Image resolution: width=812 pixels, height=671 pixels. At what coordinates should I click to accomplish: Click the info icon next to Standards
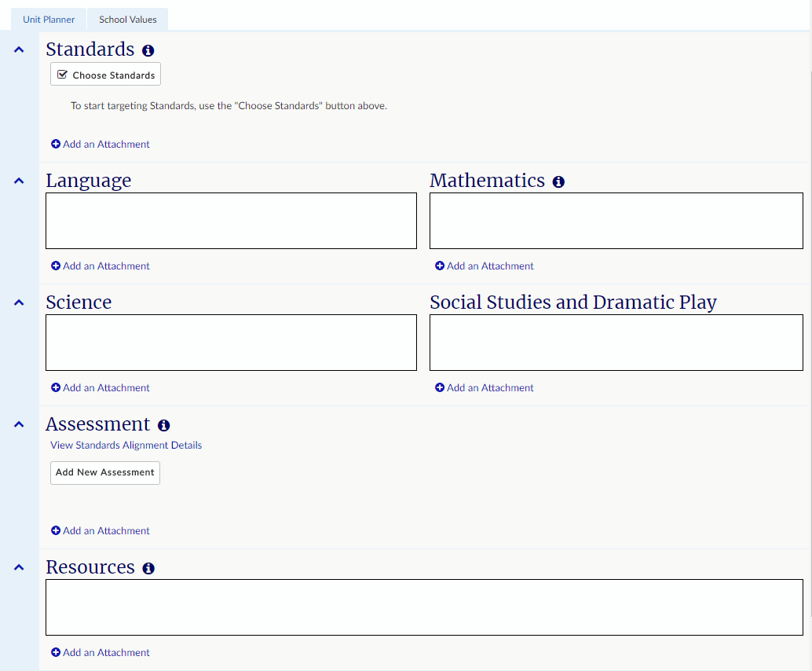(x=148, y=51)
